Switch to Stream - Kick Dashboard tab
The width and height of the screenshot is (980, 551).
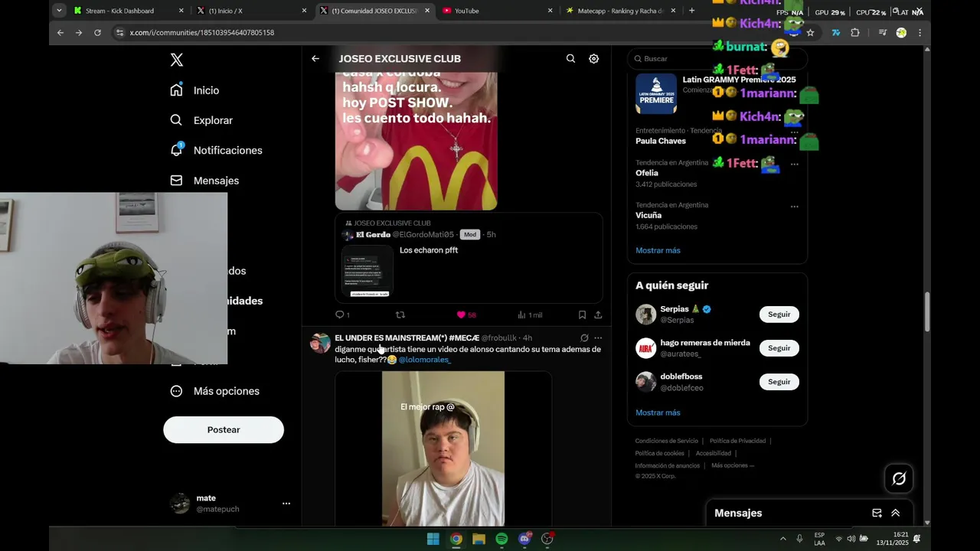[128, 11]
